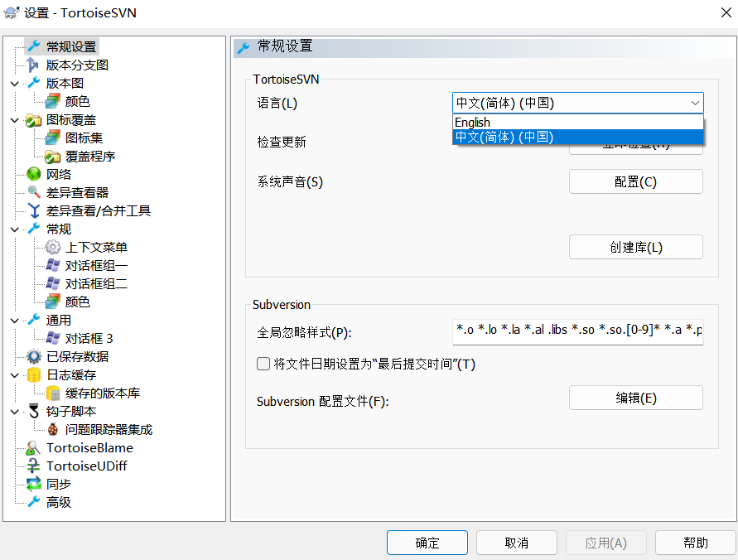Screen dimensions: 738x560
Task: Click the 版本分支图 branch icon
Action: 33,65
